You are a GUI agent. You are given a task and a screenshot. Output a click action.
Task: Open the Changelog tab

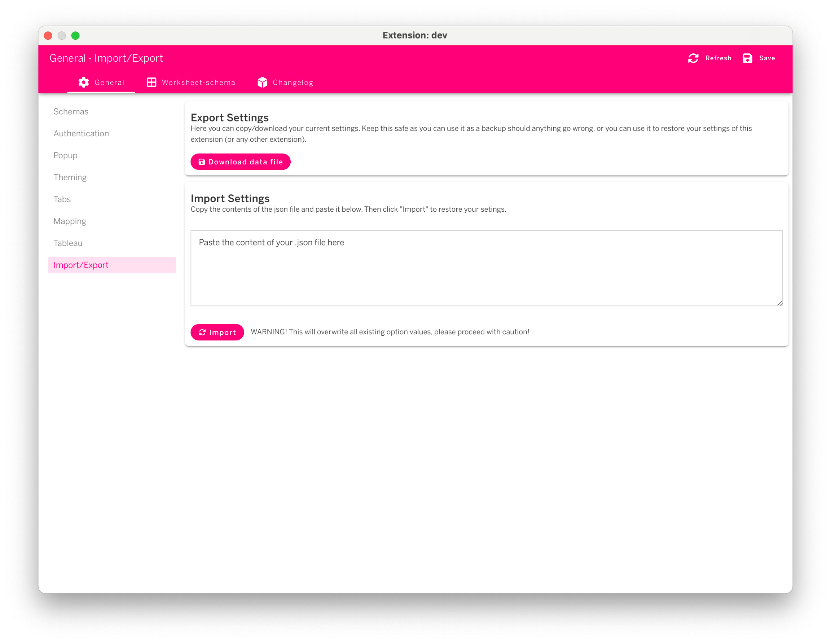[x=293, y=83]
